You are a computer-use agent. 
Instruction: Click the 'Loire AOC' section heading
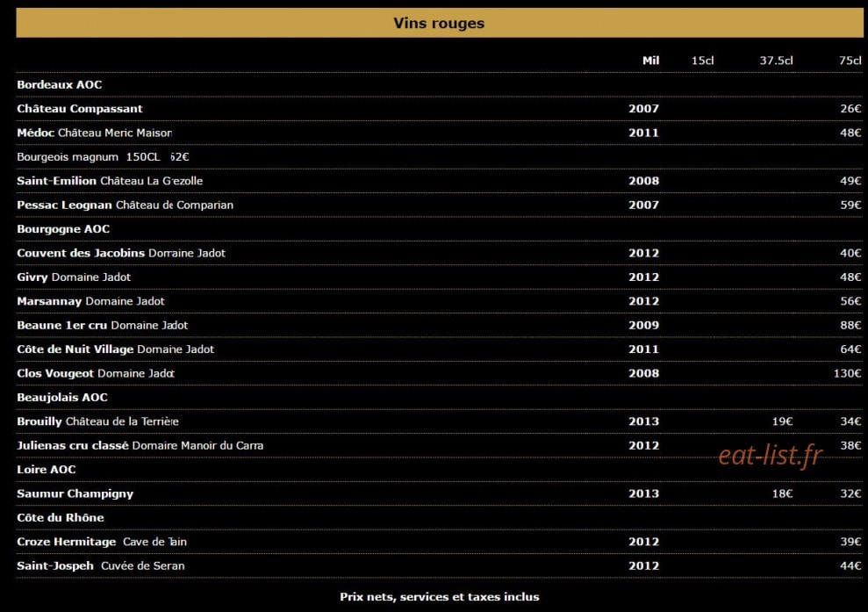coord(46,470)
